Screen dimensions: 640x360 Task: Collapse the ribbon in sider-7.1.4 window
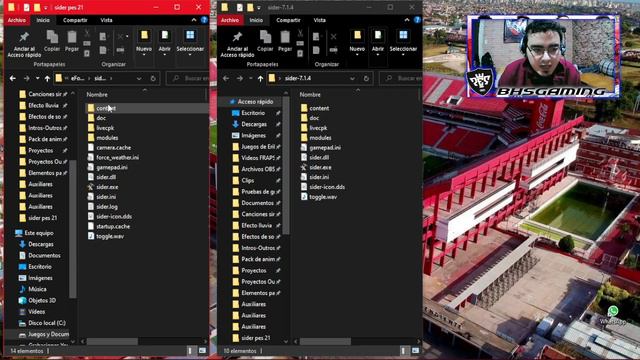407,20
